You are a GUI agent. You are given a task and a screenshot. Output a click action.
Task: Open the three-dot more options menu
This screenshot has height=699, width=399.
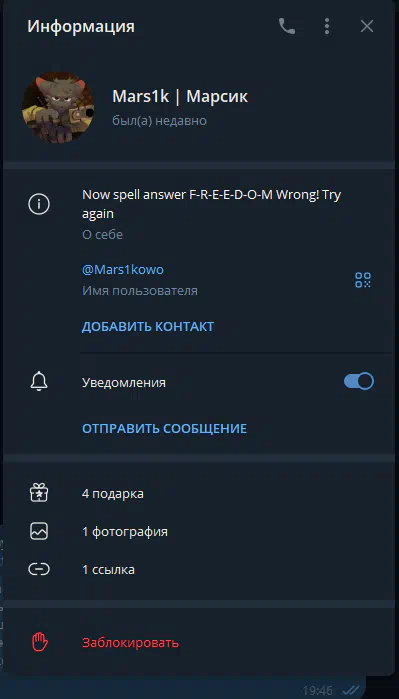click(x=327, y=27)
